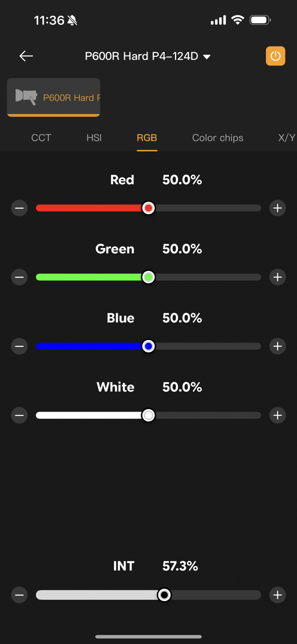Click the Red slider handle

click(x=148, y=208)
